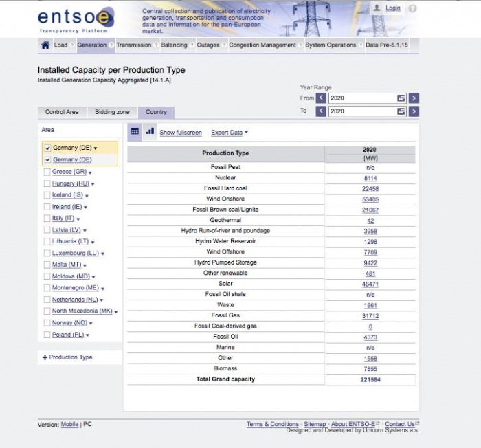
Task: Open Solar capacity value 46471
Action: (370, 284)
